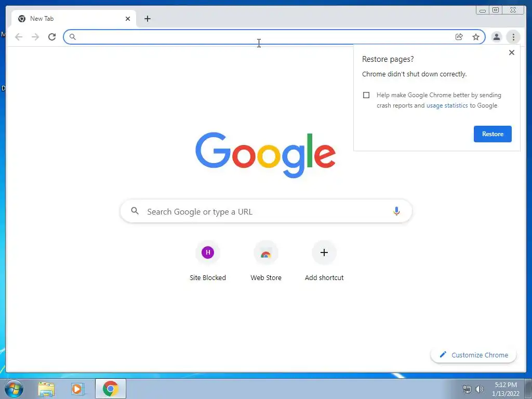
Task: Click the Customize Chrome button
Action: click(473, 355)
